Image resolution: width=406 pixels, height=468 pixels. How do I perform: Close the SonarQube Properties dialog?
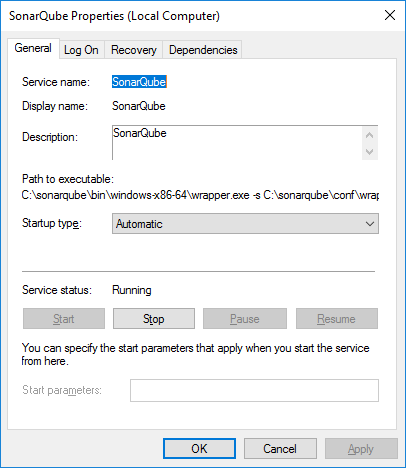(x=390, y=15)
